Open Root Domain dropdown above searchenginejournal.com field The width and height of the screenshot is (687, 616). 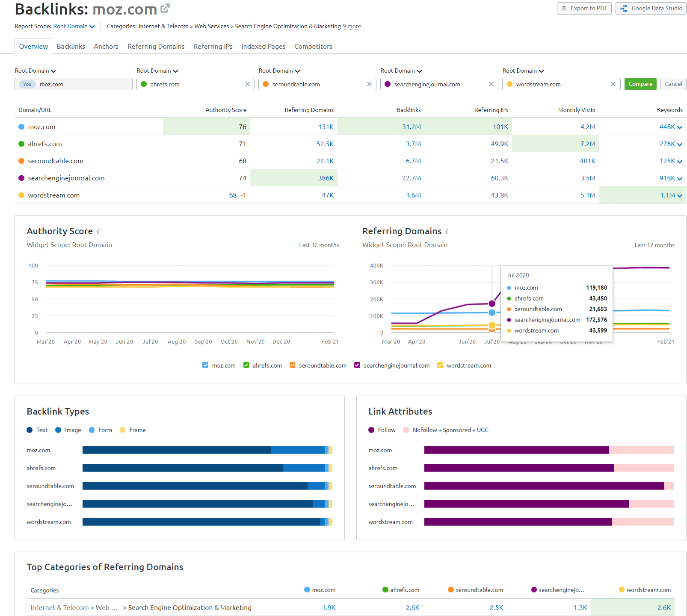pyautogui.click(x=401, y=71)
